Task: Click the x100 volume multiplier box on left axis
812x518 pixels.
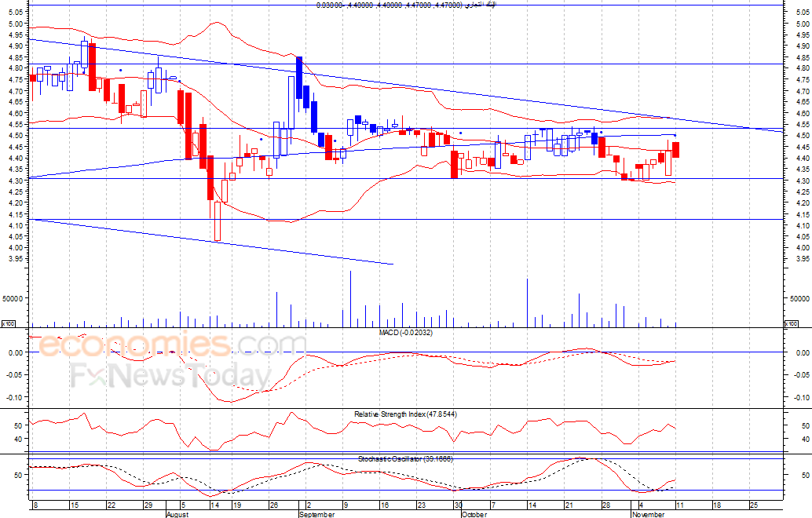Action: coord(9,324)
